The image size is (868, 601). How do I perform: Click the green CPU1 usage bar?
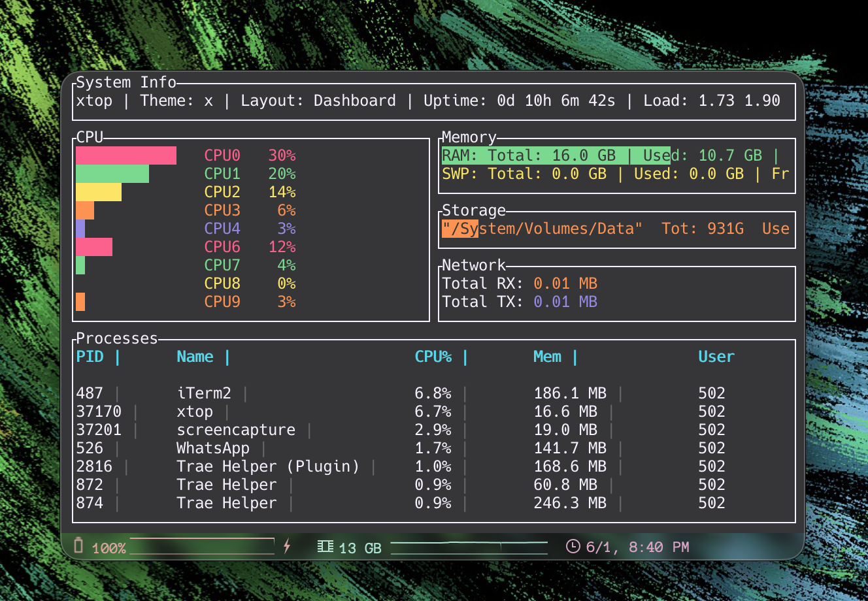pyautogui.click(x=112, y=174)
